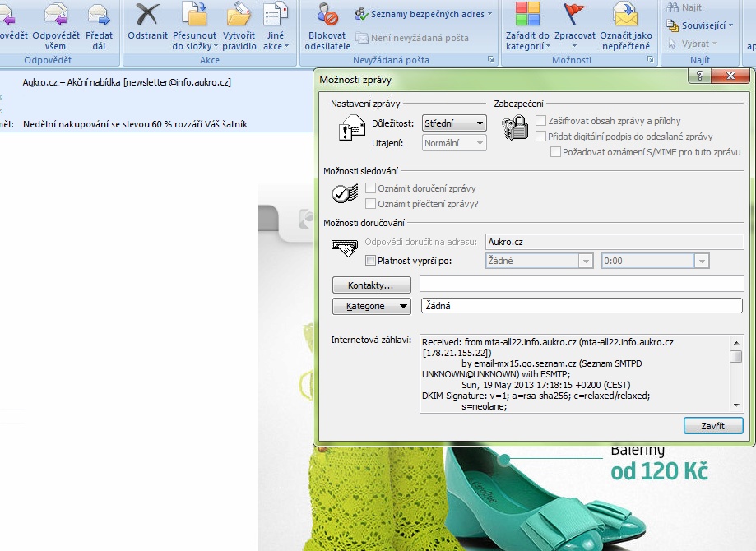
Task: Check Zašifrovat obsah zprávy a přílohy
Action: coord(541,121)
